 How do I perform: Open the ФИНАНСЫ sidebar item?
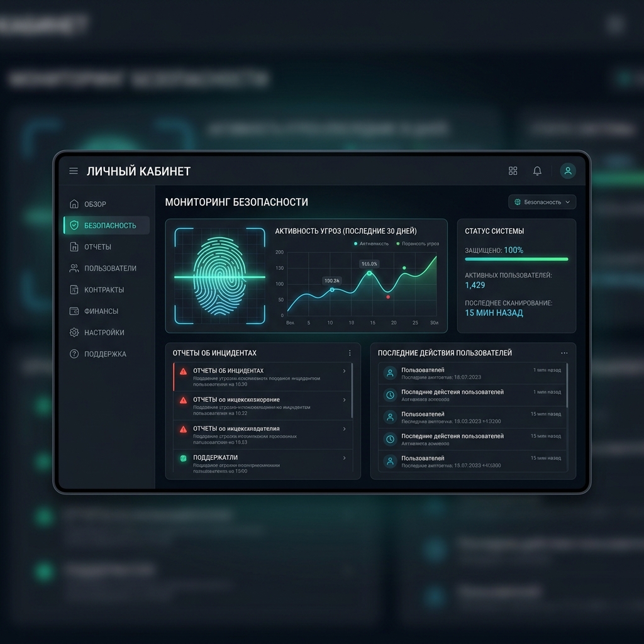107,311
